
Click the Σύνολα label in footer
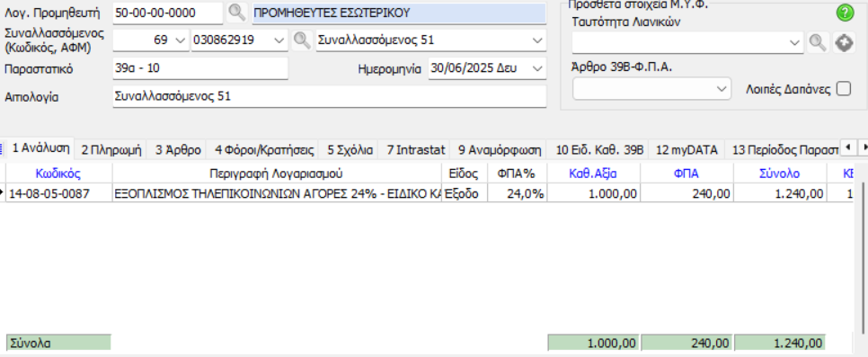coord(58,343)
